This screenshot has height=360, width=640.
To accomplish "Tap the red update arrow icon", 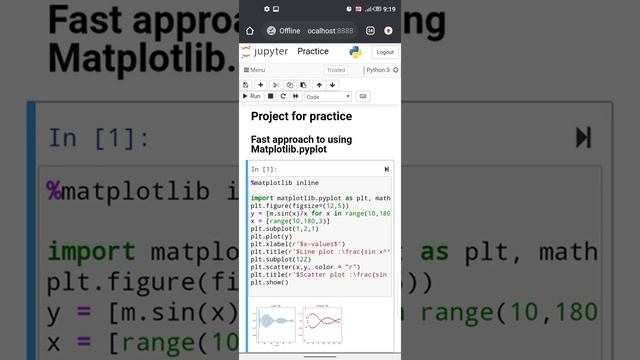I will 388,31.
